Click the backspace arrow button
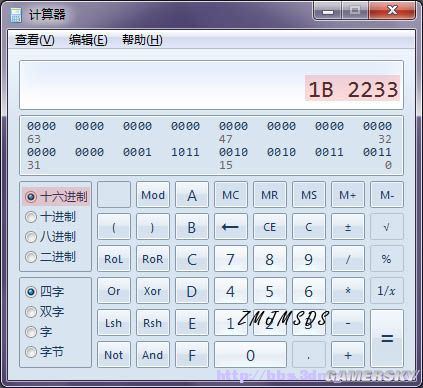This screenshot has width=423, height=388. (x=231, y=227)
